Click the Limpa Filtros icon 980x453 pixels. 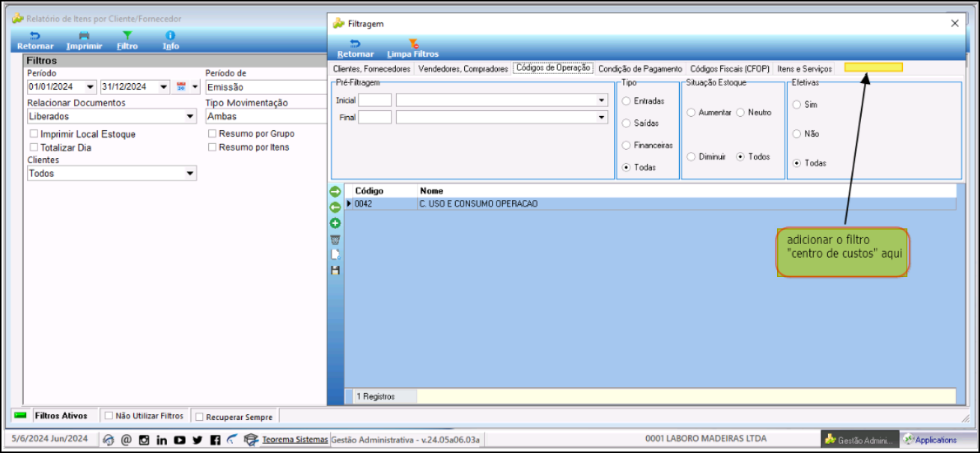click(x=413, y=43)
